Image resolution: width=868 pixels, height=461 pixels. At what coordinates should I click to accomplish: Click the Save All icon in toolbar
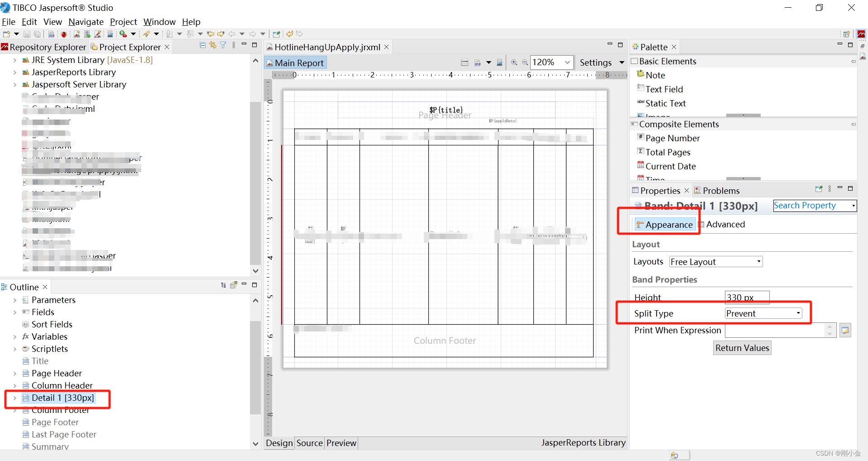coord(38,34)
